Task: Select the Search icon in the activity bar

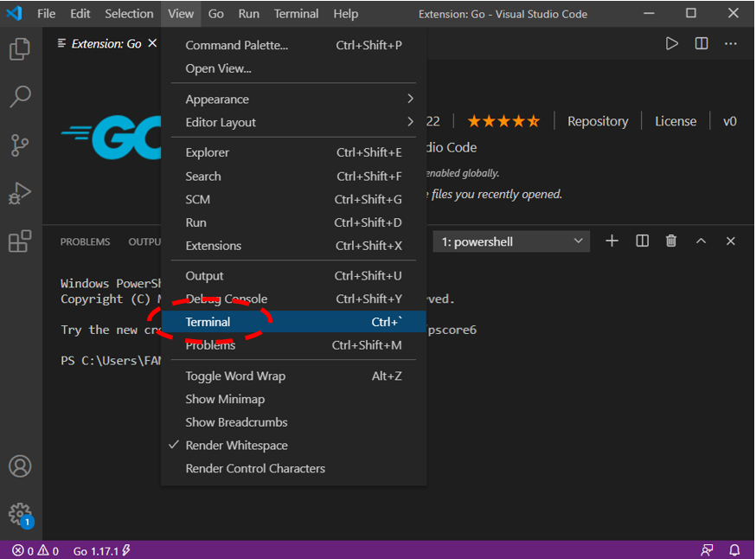Action: (x=20, y=97)
